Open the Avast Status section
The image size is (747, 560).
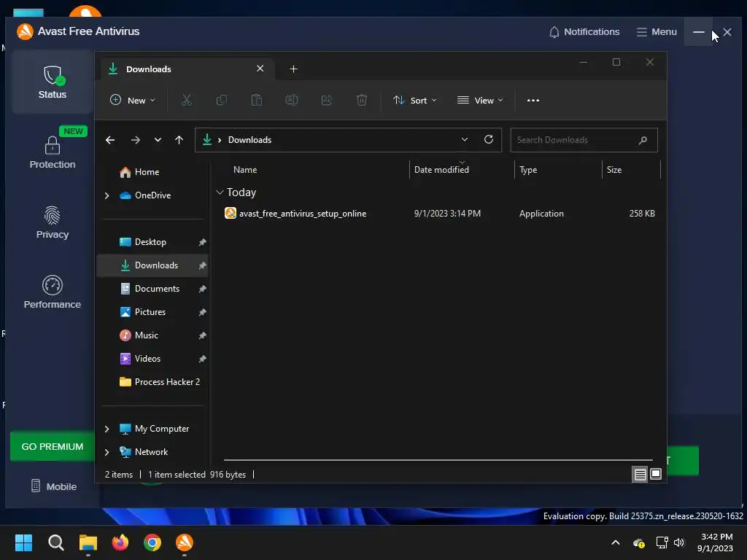click(53, 82)
